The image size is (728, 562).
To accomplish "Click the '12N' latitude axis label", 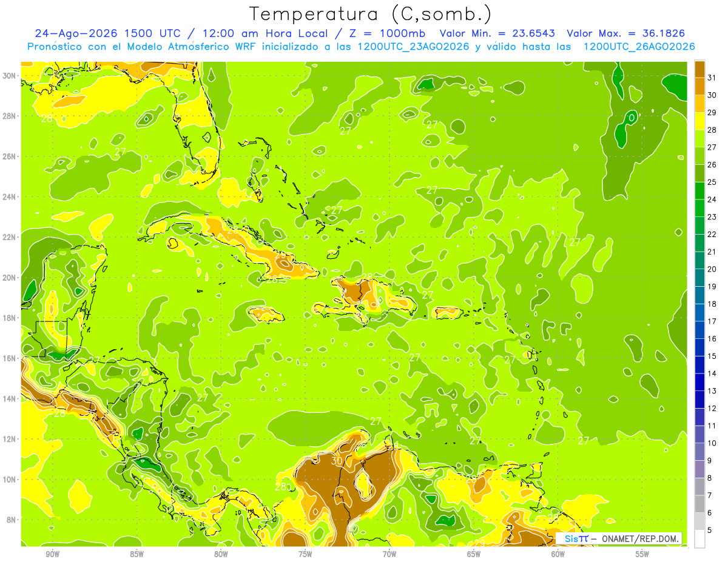I will point(10,439).
